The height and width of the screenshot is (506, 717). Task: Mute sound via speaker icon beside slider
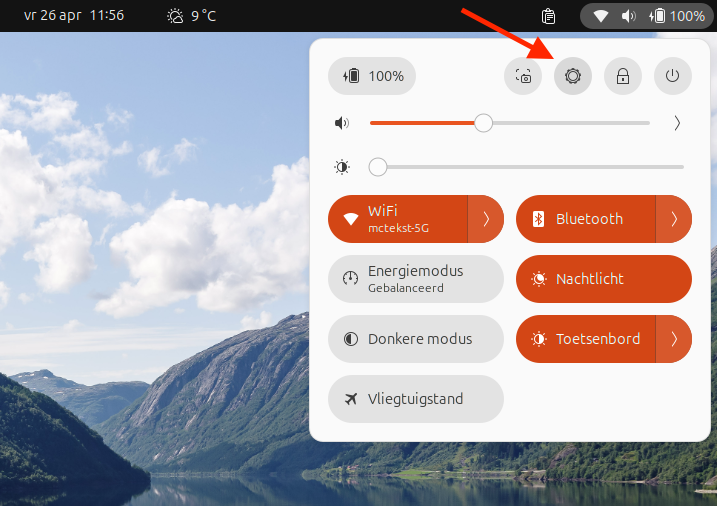point(343,123)
